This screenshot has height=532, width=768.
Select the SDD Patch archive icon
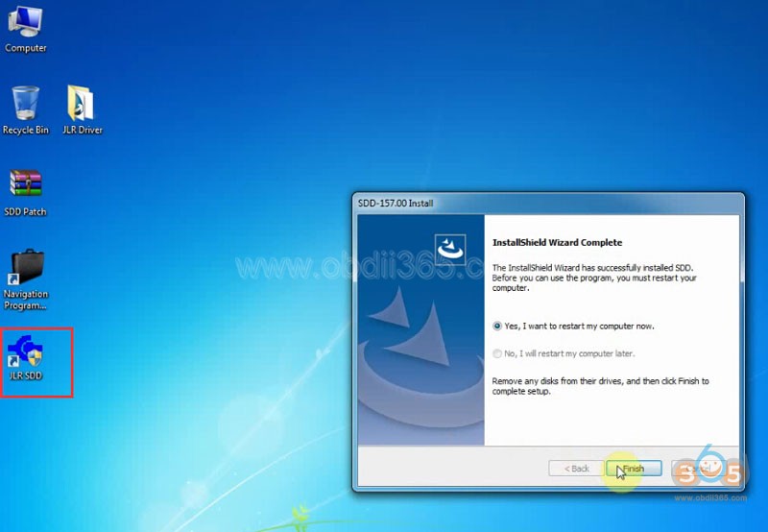26,192
